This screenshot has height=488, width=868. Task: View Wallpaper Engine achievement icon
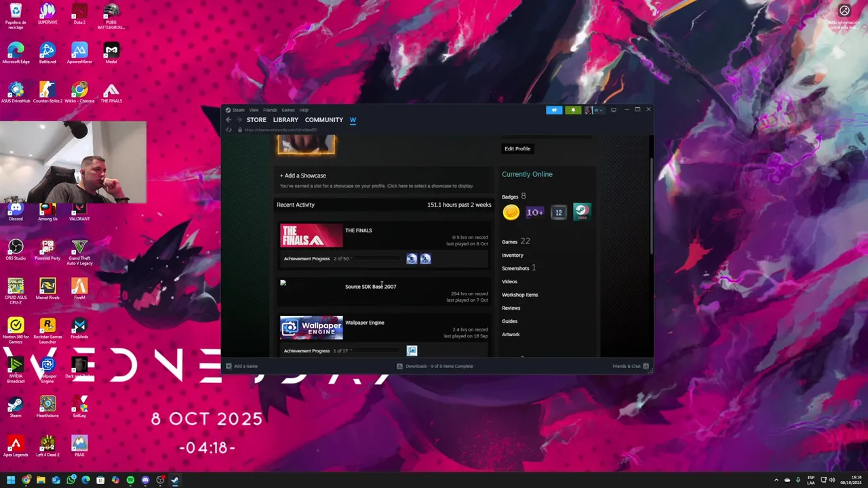click(x=412, y=350)
